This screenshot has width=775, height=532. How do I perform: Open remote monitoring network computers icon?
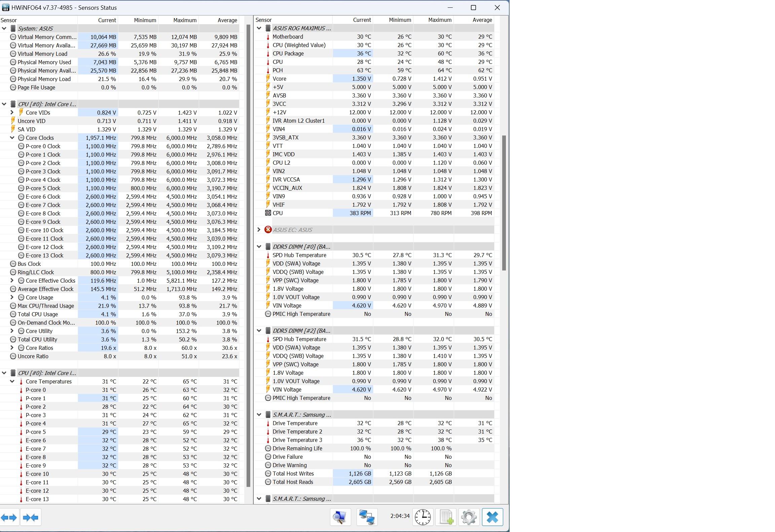tap(367, 517)
